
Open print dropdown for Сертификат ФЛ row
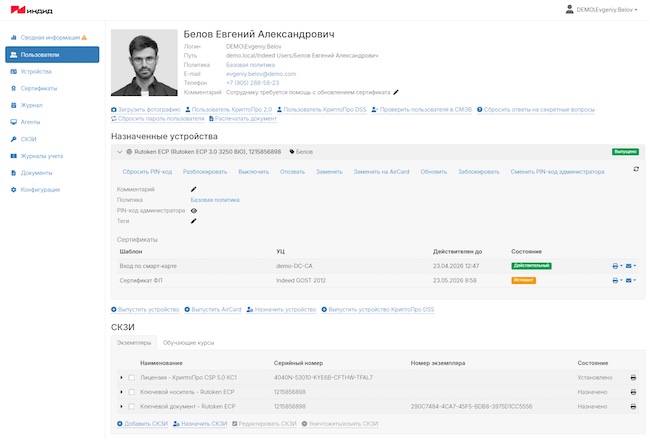[617, 281]
